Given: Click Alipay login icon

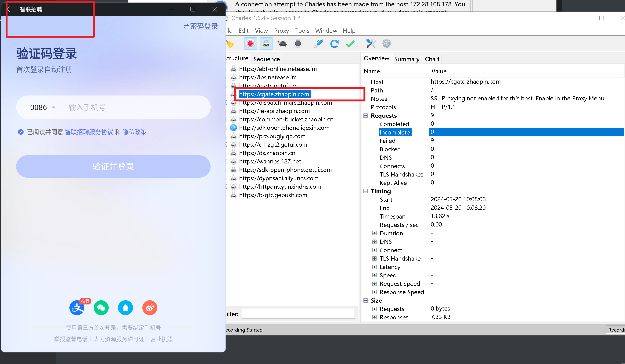Looking at the screenshot, I should point(77,308).
